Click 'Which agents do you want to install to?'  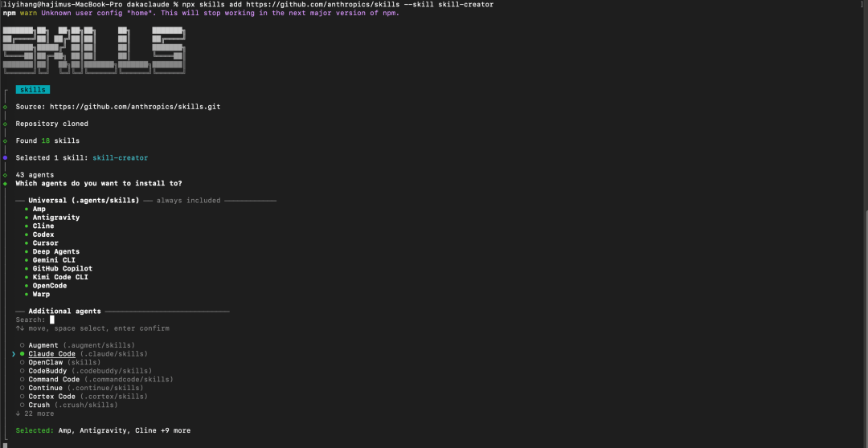[x=99, y=184]
